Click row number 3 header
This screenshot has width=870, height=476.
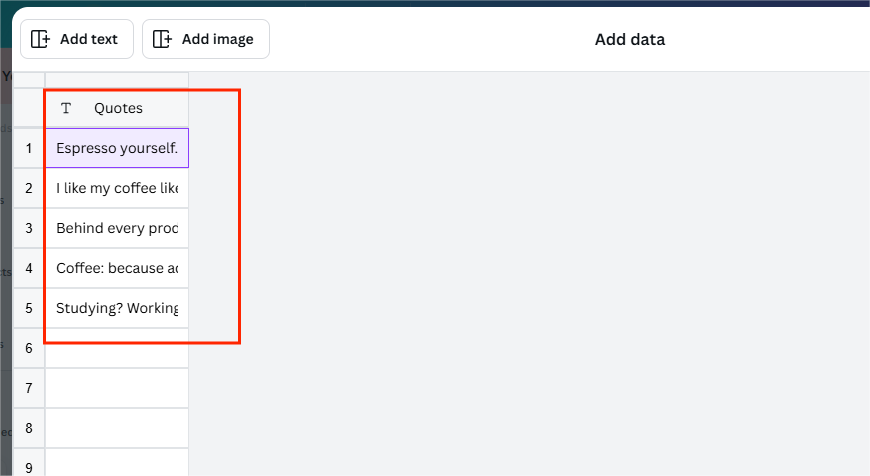[29, 228]
